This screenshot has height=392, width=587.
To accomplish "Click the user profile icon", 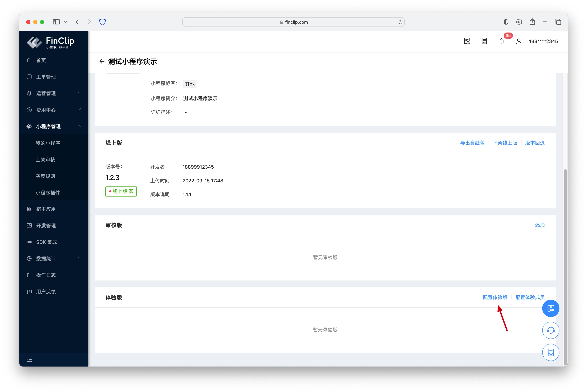I will pos(519,41).
